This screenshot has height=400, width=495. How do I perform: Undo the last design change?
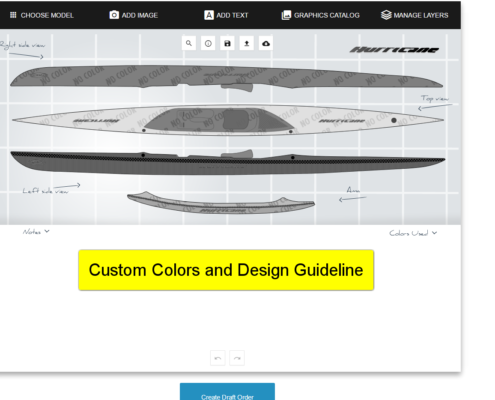(218, 358)
